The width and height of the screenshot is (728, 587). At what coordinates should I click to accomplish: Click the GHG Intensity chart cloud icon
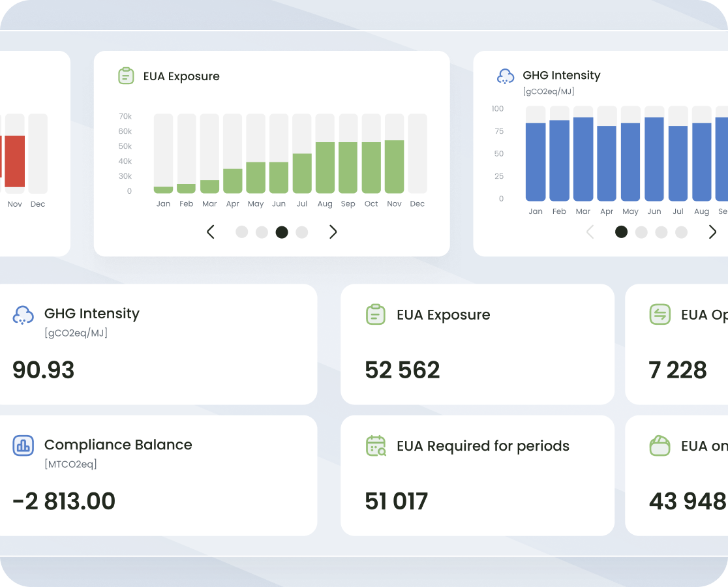pyautogui.click(x=506, y=76)
